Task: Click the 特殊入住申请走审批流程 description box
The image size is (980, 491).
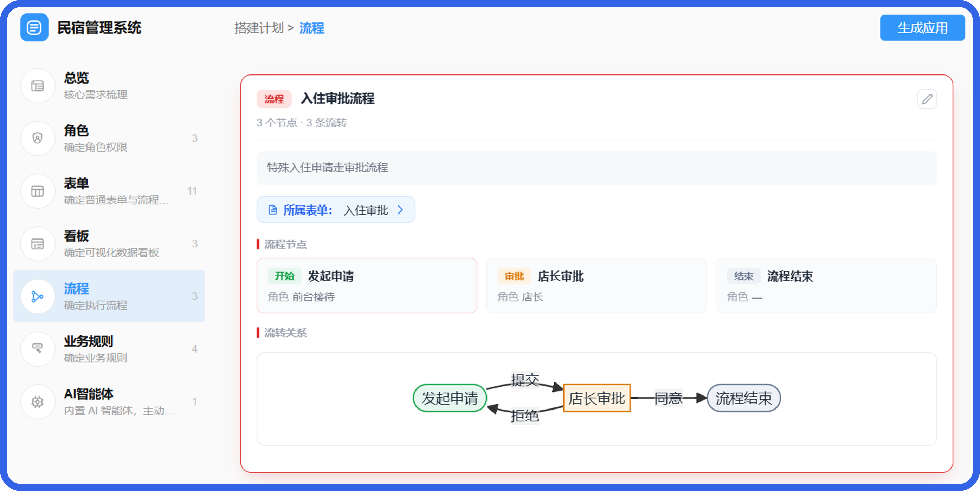Action: pos(597,168)
